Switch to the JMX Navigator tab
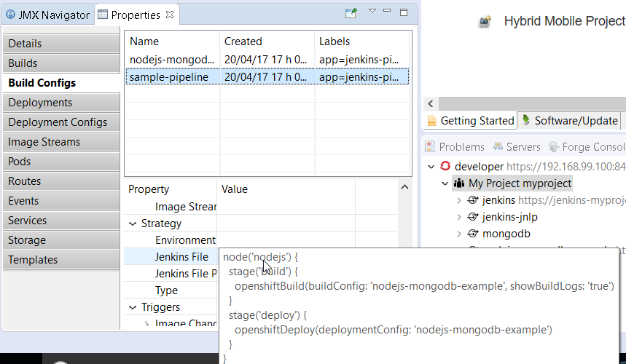 click(48, 15)
